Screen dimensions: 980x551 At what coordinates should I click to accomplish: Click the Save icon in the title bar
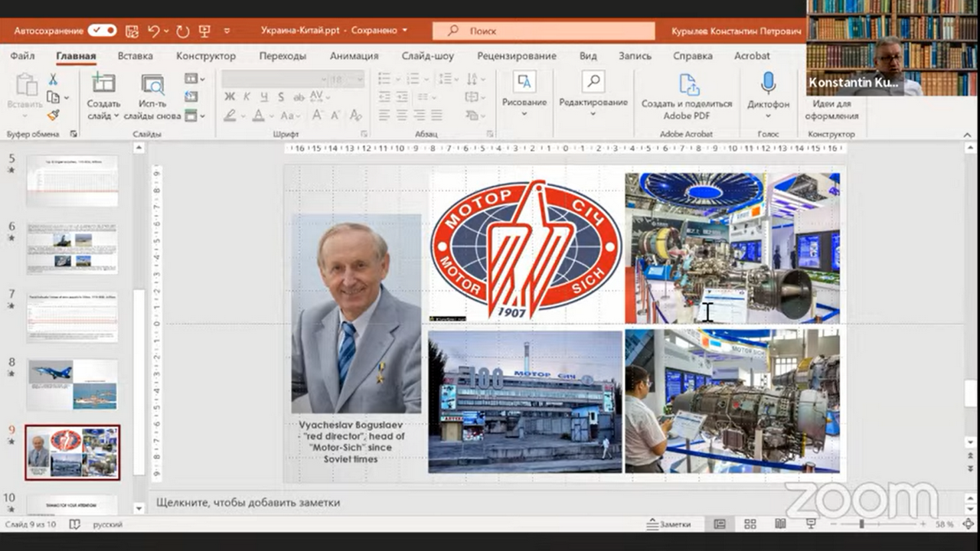(132, 31)
